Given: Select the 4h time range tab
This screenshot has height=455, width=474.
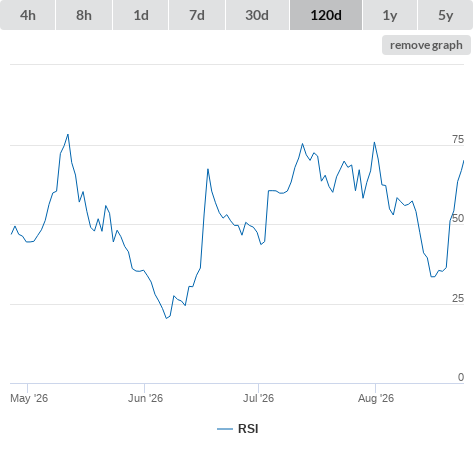Looking at the screenshot, I should pos(28,15).
